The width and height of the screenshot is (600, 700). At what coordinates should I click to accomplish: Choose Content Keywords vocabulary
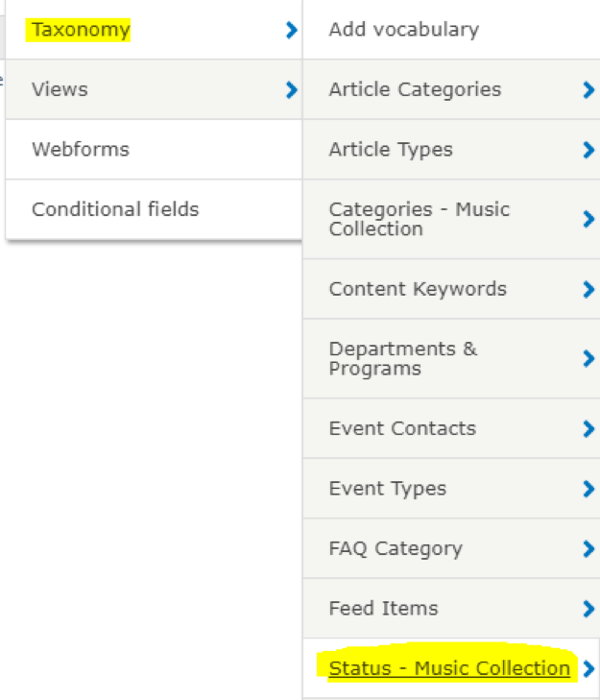[x=418, y=289]
